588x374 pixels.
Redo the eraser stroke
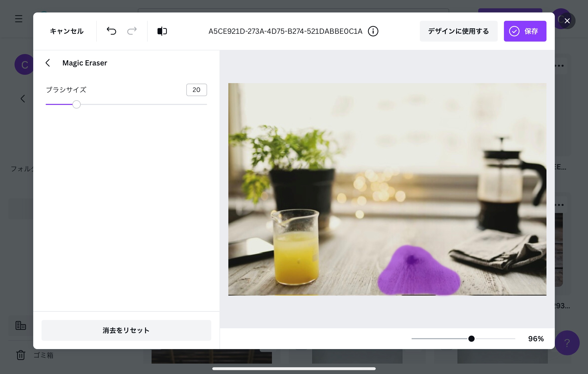tap(132, 31)
